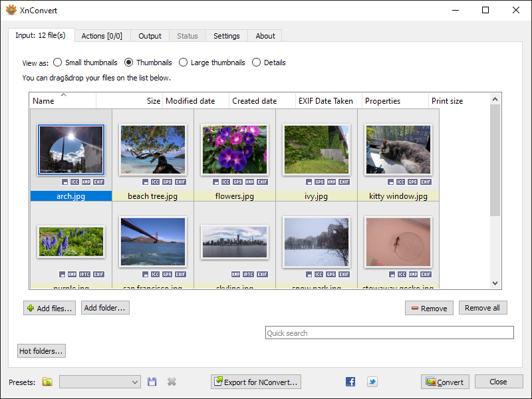Open the Twitter link icon
This screenshot has width=532, height=399.
(372, 382)
